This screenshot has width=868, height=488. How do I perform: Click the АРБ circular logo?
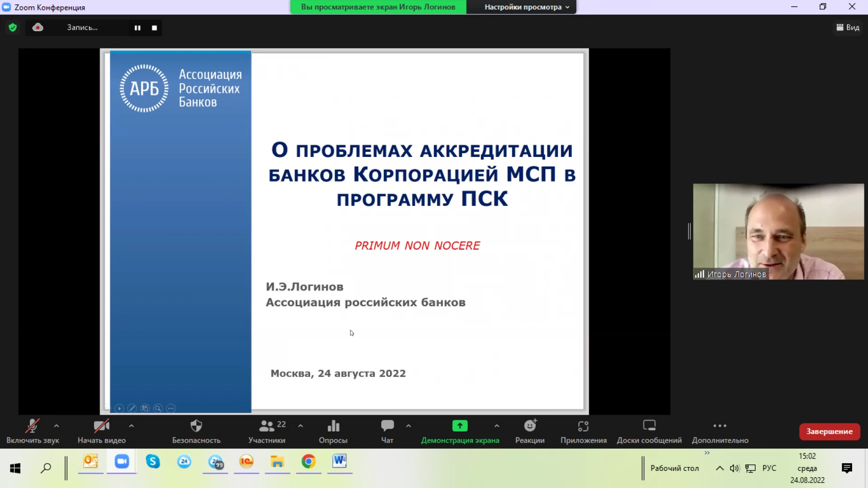coord(144,88)
